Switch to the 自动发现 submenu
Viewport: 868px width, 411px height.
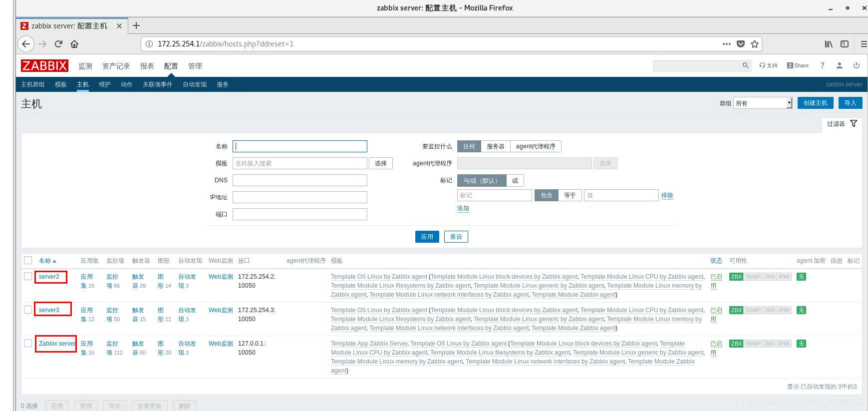click(x=195, y=84)
